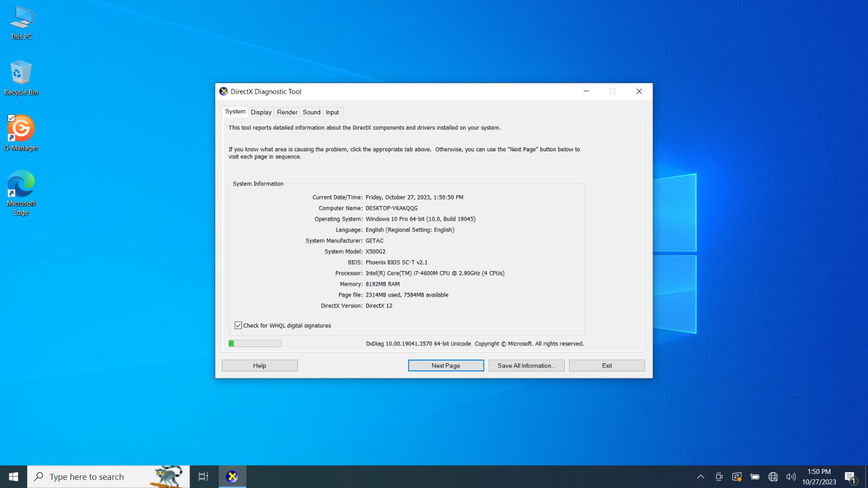Switch to the Display tab
The height and width of the screenshot is (488, 868).
tap(261, 112)
